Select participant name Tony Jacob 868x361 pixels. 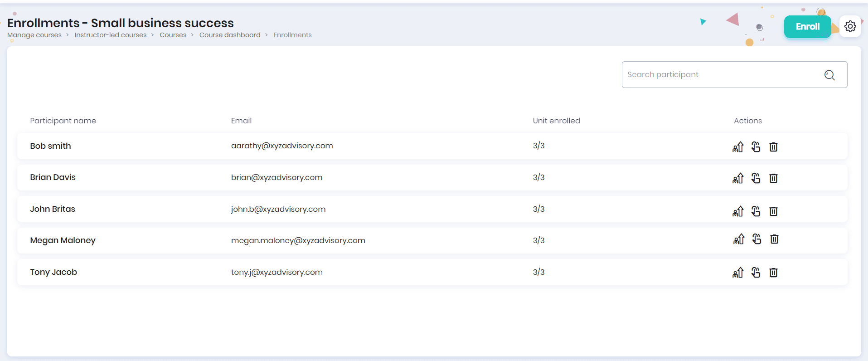coord(53,272)
